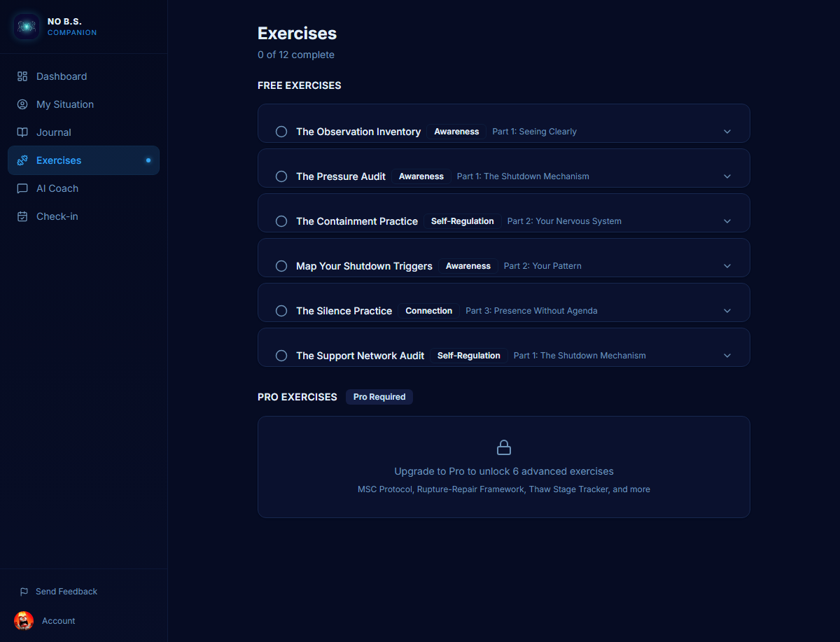840x642 pixels.
Task: Click the Dashboard grid icon in sidebar
Action: (x=22, y=76)
